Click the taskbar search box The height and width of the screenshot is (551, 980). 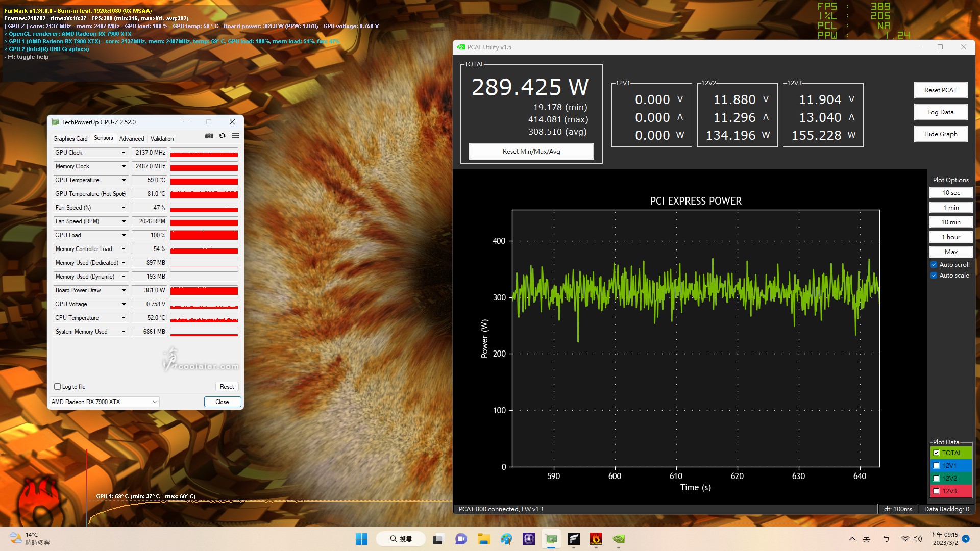401,539
